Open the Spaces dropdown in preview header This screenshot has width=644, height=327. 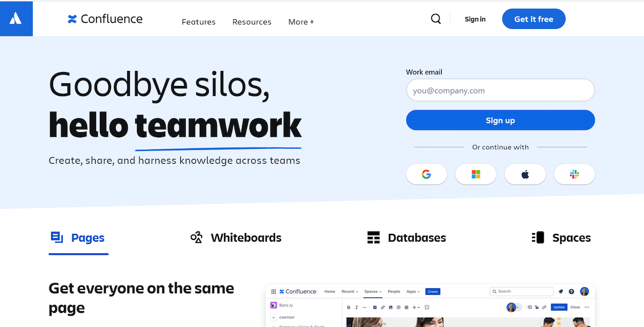(x=373, y=292)
